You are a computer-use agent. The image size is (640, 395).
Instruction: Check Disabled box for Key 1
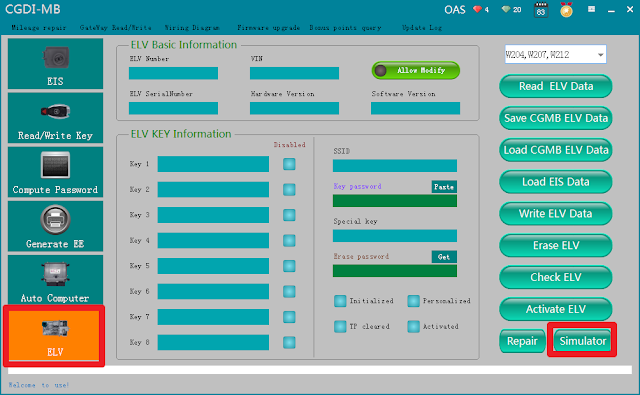289,164
